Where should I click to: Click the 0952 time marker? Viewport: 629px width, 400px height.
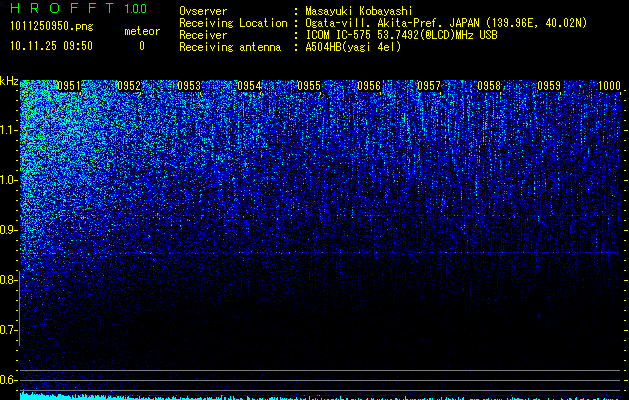[129, 86]
